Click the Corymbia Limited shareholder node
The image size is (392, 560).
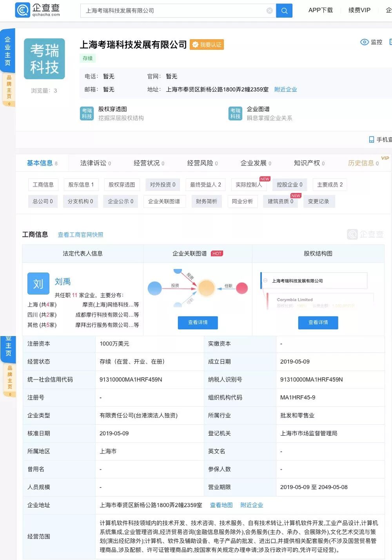[295, 300]
